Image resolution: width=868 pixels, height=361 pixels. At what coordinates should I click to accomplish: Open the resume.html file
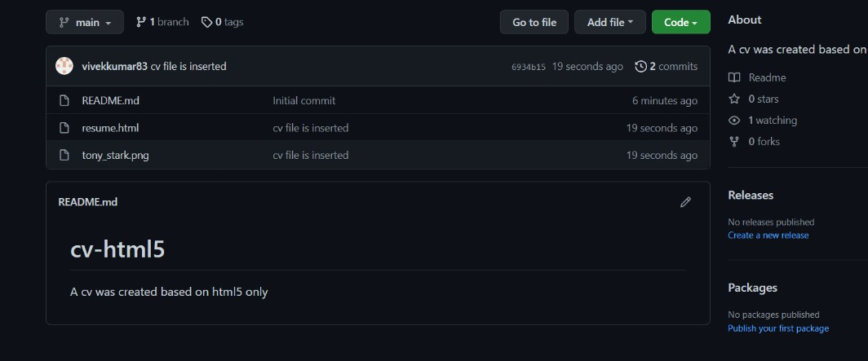click(x=110, y=128)
